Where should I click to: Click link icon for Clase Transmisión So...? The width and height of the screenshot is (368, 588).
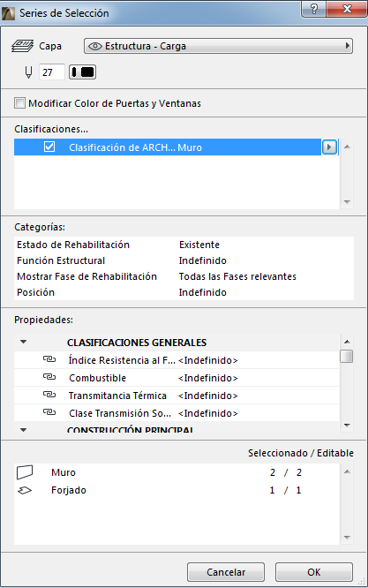49,412
